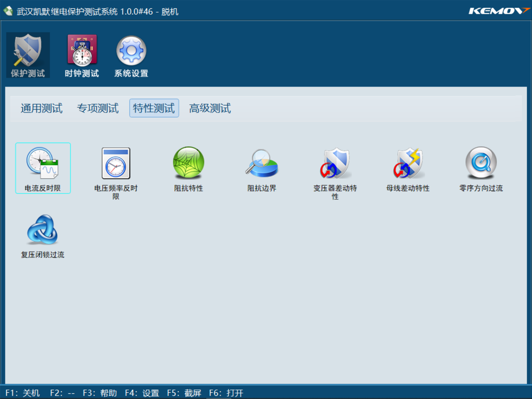Viewport: 532px width, 399px height.
Task: Click F6 打开 in the bottom bar
Action: coord(226,393)
